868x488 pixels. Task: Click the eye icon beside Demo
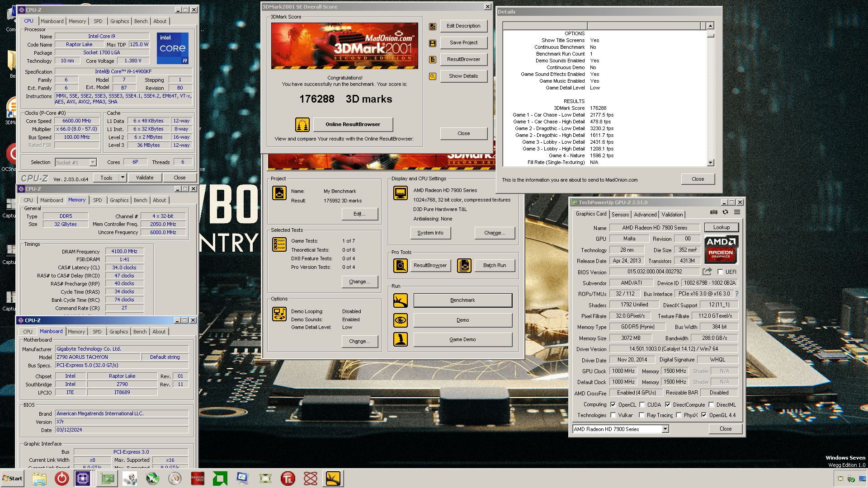[x=401, y=320]
